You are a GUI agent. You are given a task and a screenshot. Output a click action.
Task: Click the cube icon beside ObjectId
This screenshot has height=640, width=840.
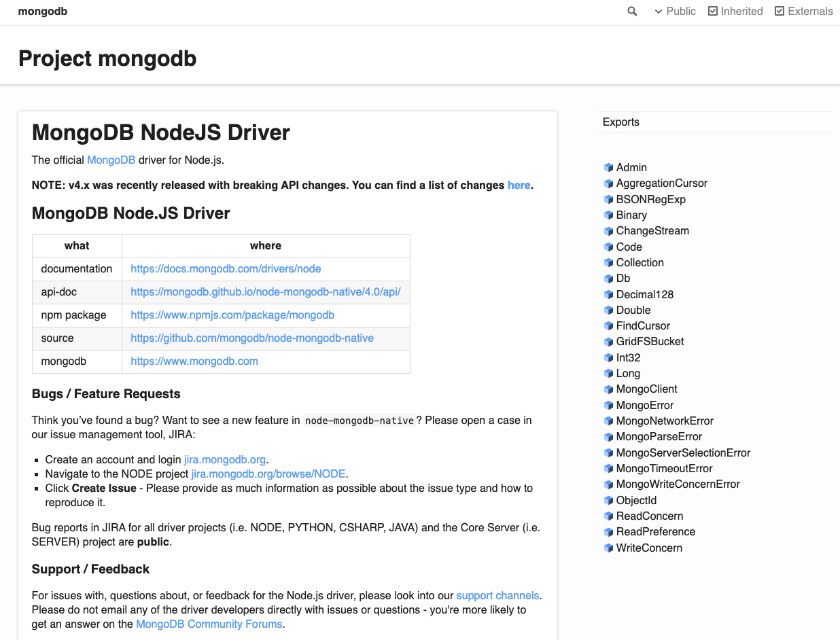pyautogui.click(x=609, y=501)
